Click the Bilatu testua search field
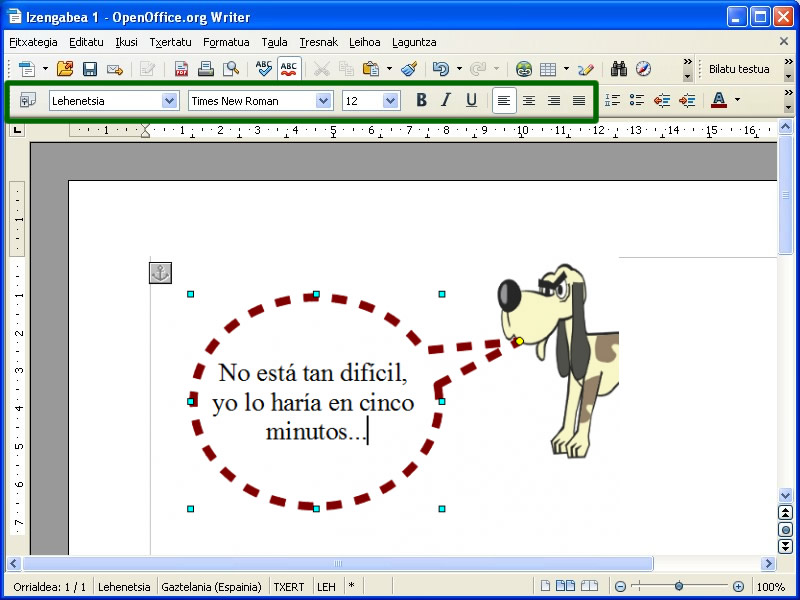This screenshot has width=800, height=600. tap(739, 69)
